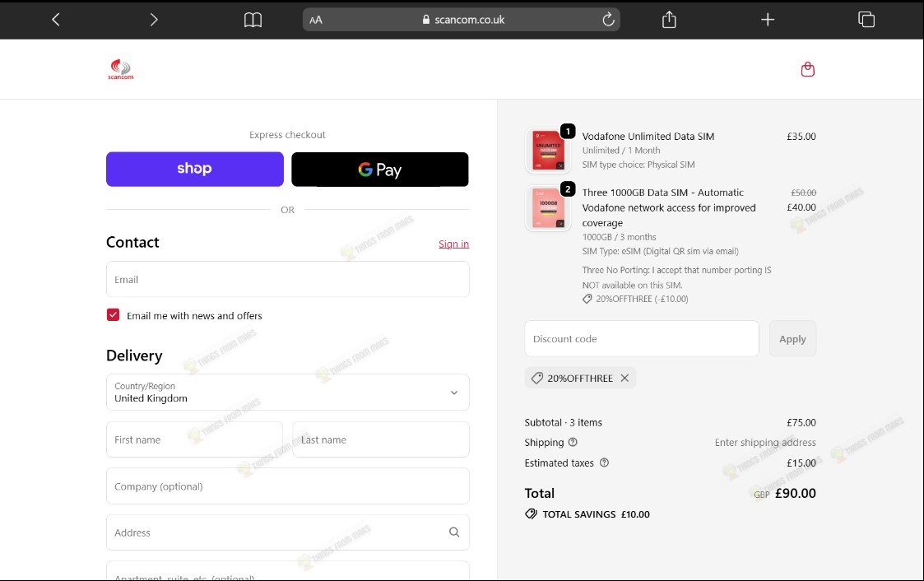
Task: Click TOTAL SAVINGS £10.00 text
Action: (x=596, y=514)
